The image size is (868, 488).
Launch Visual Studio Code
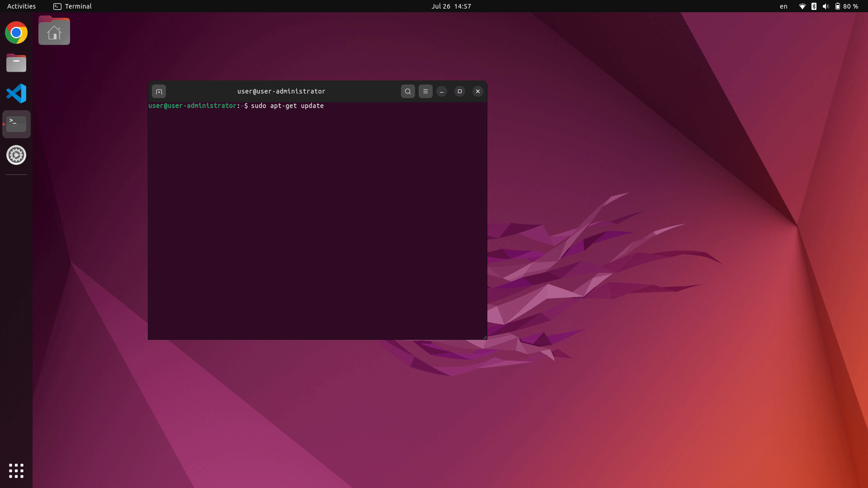[16, 94]
